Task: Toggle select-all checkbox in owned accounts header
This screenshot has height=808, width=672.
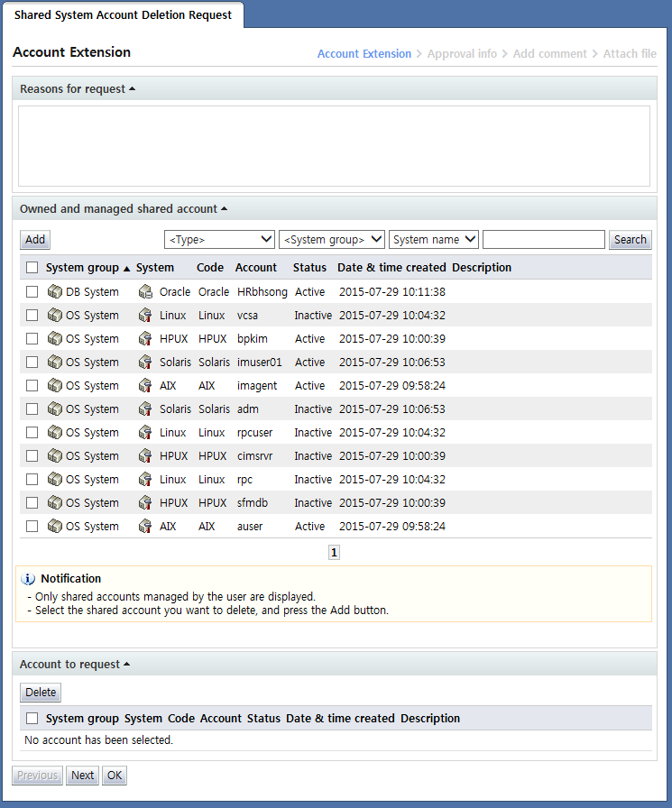Action: [32, 268]
